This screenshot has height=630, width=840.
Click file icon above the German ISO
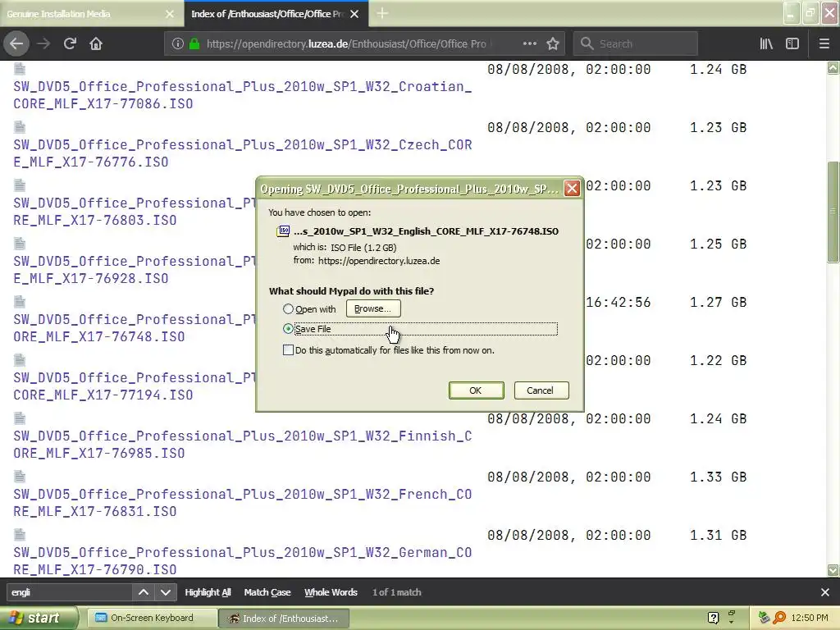click(20, 535)
